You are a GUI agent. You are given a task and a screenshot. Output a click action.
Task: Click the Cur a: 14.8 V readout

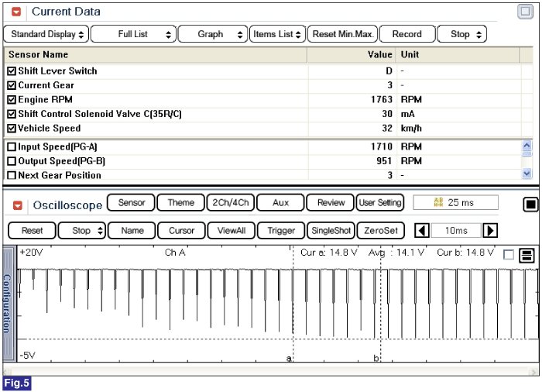pyautogui.click(x=329, y=253)
